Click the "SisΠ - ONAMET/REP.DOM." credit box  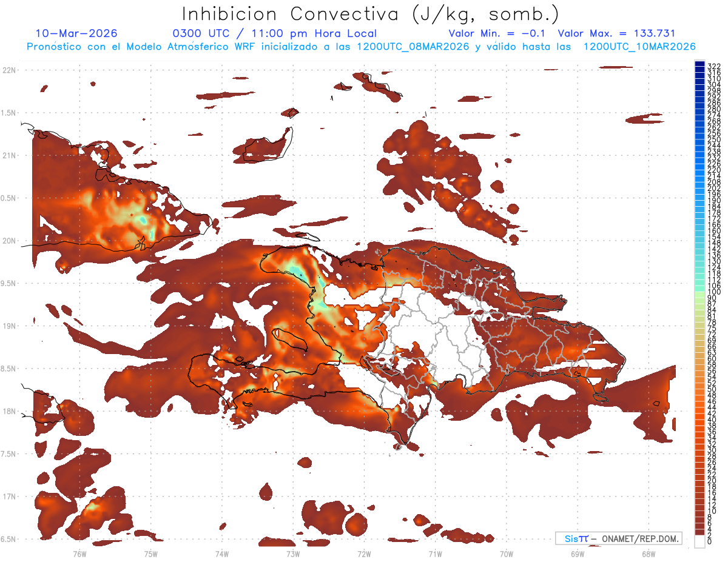(619, 538)
